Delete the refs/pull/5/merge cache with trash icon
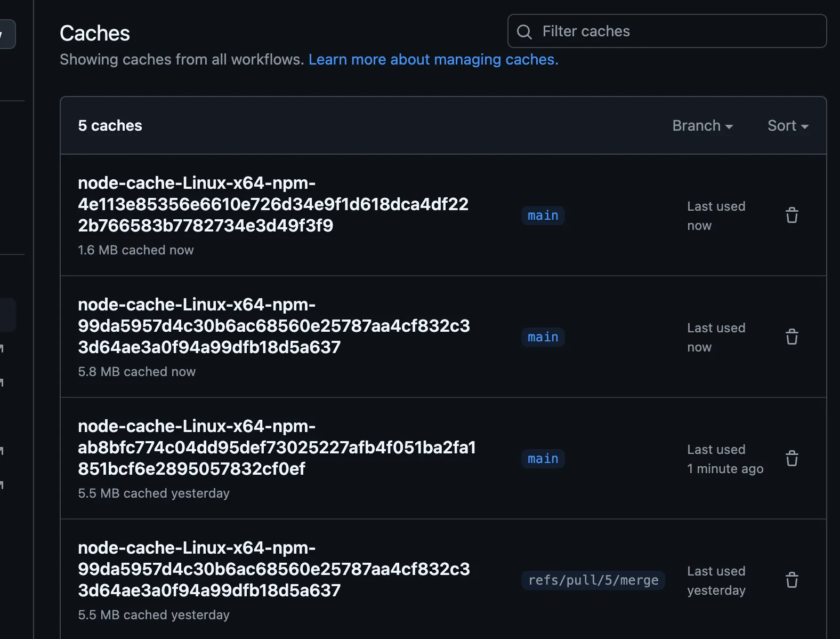 [791, 580]
